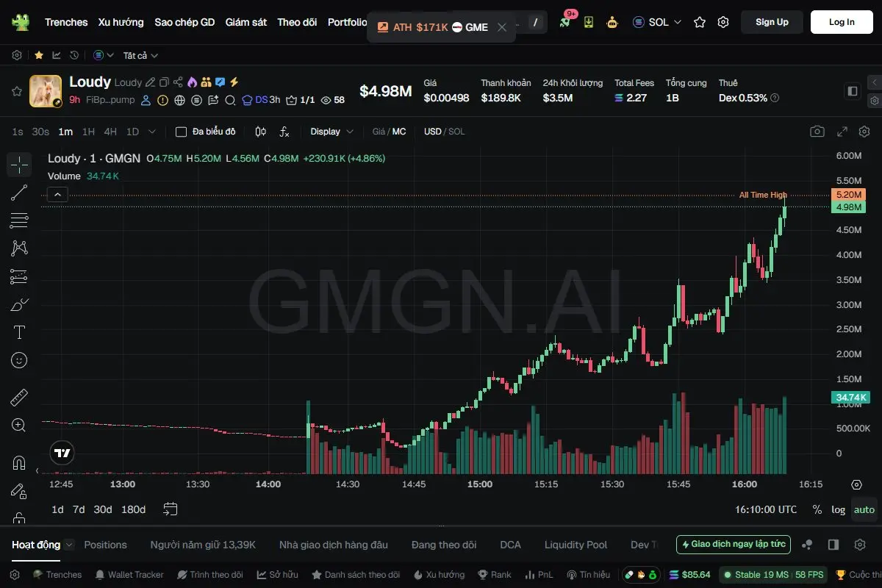Switch to the Positions tab

pyautogui.click(x=105, y=545)
